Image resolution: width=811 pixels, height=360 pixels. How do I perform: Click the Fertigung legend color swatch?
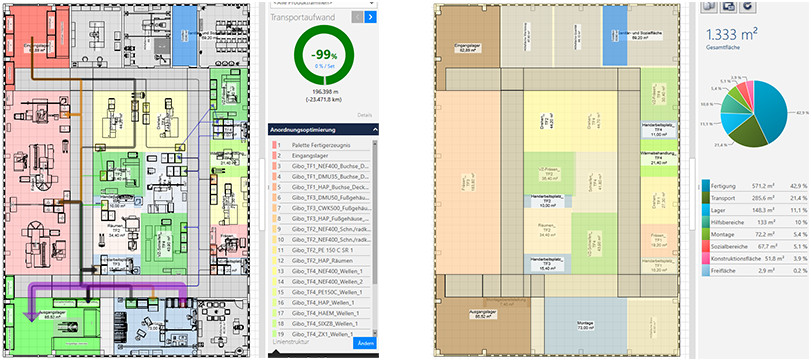click(705, 185)
